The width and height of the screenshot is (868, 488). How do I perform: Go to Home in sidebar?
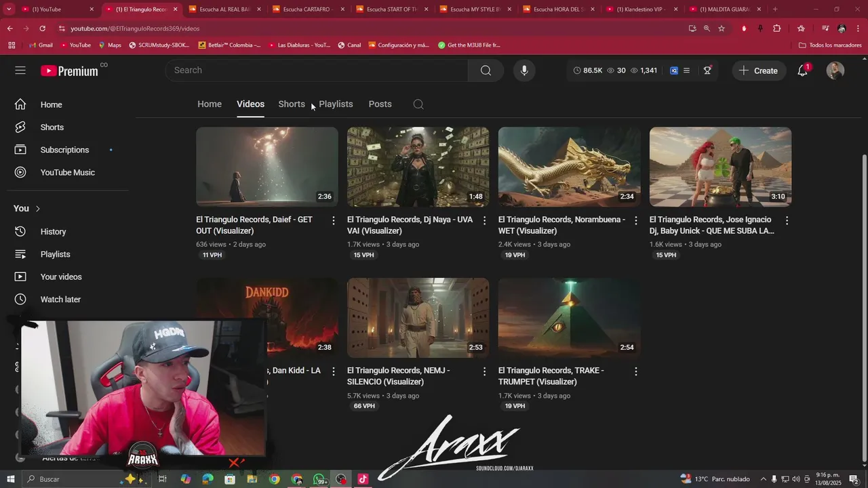click(51, 105)
